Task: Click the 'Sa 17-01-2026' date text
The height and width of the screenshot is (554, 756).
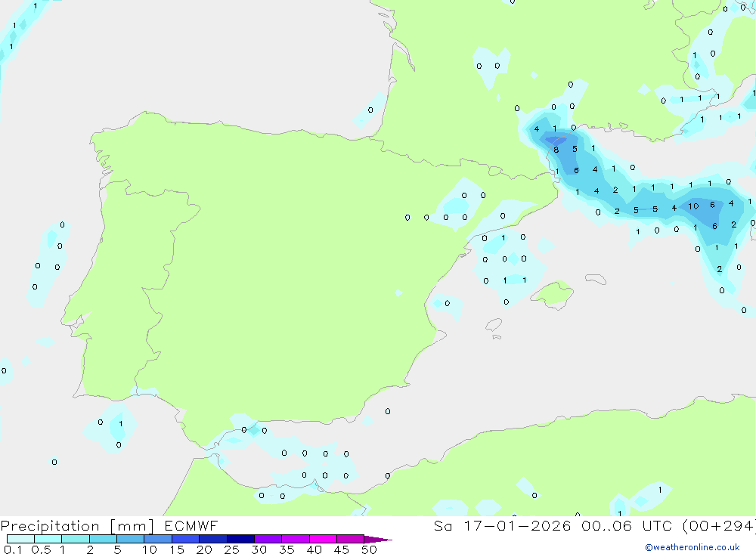Action: 502,525
